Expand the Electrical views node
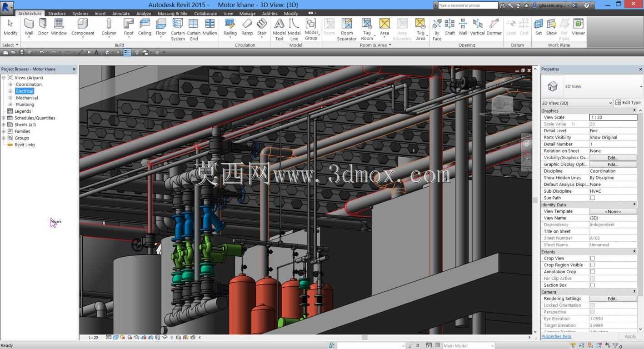The image size is (644, 349). [x=10, y=91]
